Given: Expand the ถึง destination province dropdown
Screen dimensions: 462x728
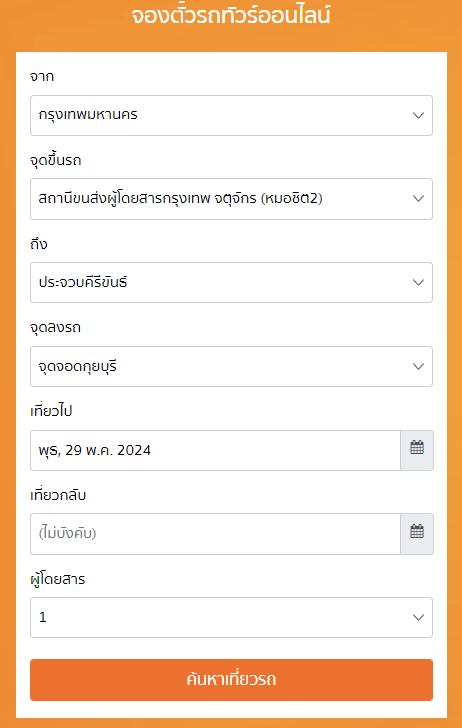Looking at the screenshot, I should point(231,282).
